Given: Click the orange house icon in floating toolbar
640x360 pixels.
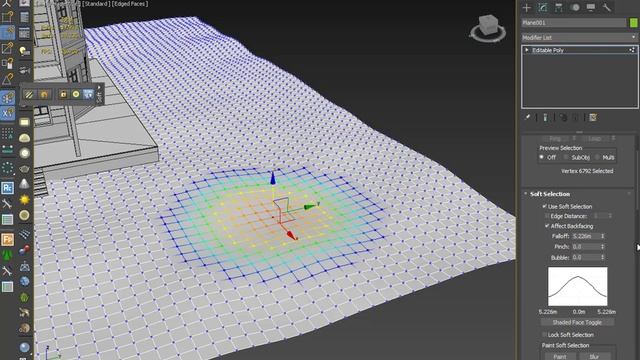Looking at the screenshot, I should [x=44, y=94].
